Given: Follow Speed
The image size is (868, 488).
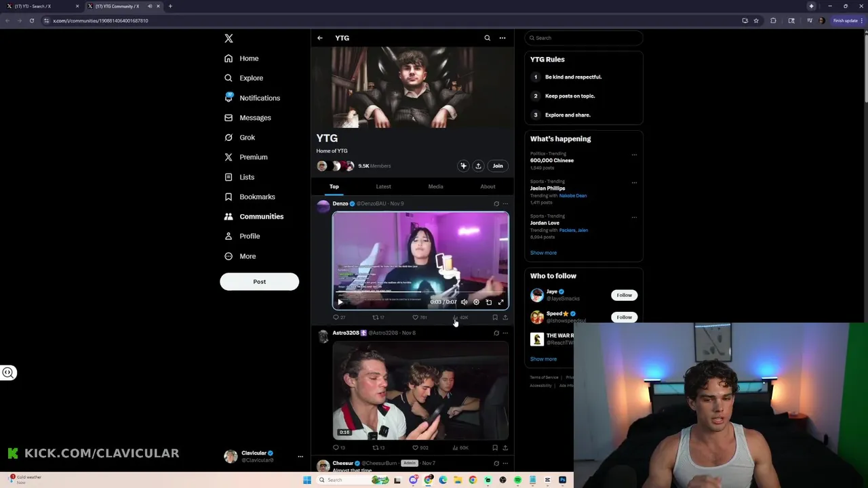Looking at the screenshot, I should tap(624, 317).
